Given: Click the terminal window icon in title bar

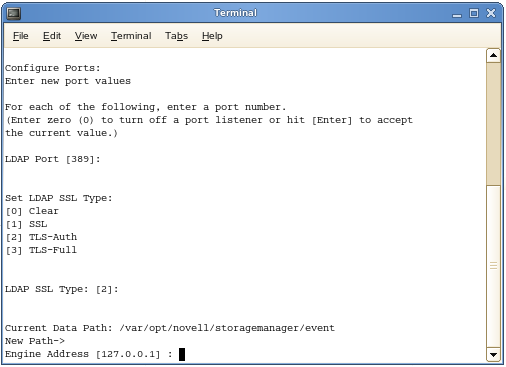Looking at the screenshot, I should pyautogui.click(x=14, y=13).
